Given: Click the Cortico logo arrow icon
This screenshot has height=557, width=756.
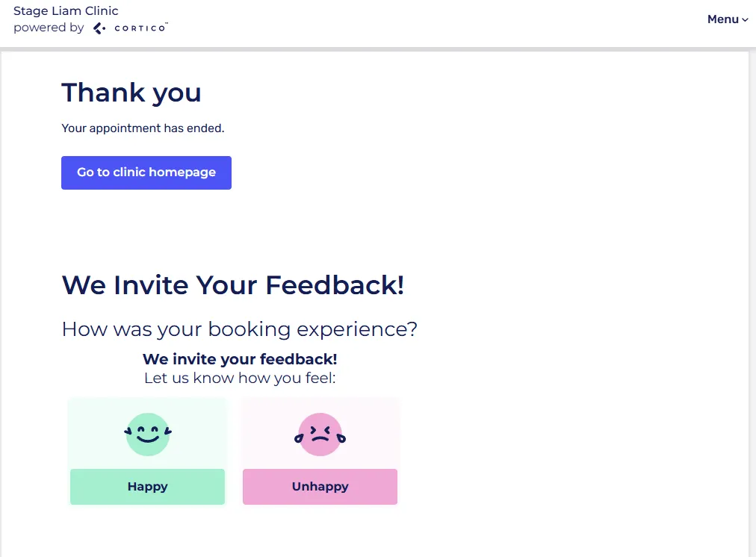Looking at the screenshot, I should point(99,28).
